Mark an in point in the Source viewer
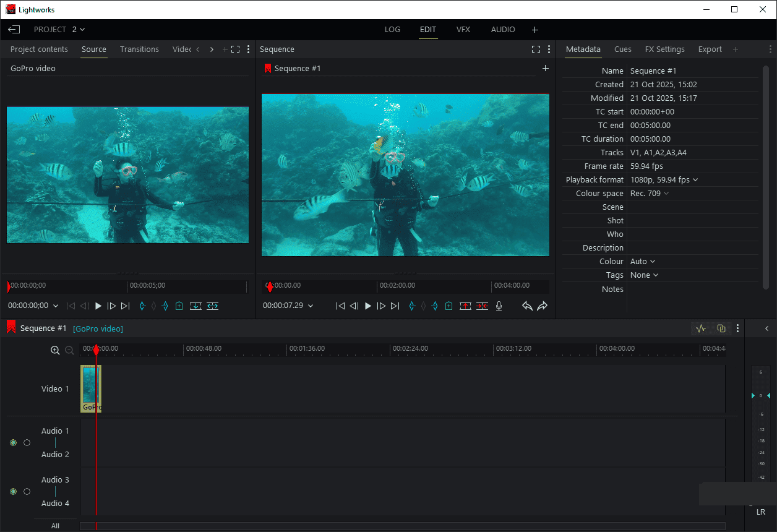This screenshot has height=532, width=777. tap(142, 306)
